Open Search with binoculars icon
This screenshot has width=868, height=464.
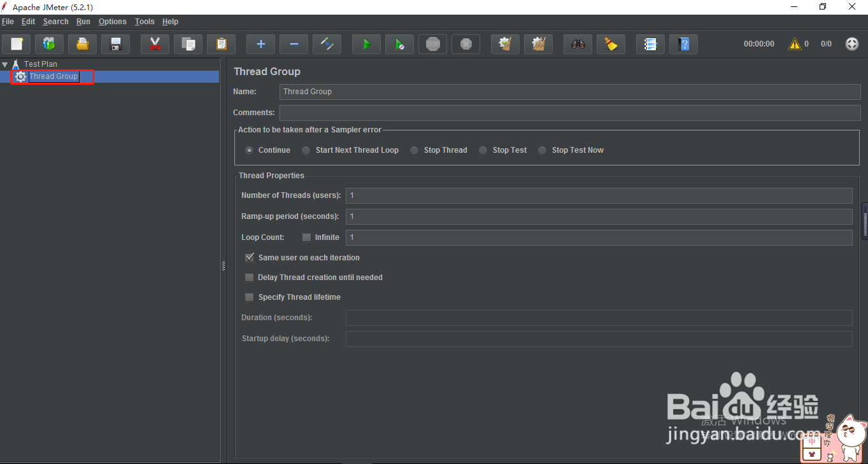click(x=578, y=44)
